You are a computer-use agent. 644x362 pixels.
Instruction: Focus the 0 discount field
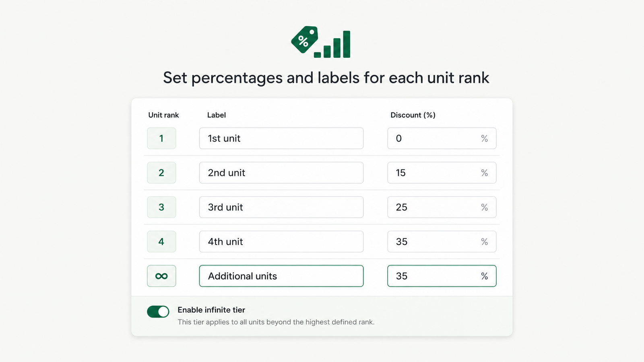coord(442,138)
